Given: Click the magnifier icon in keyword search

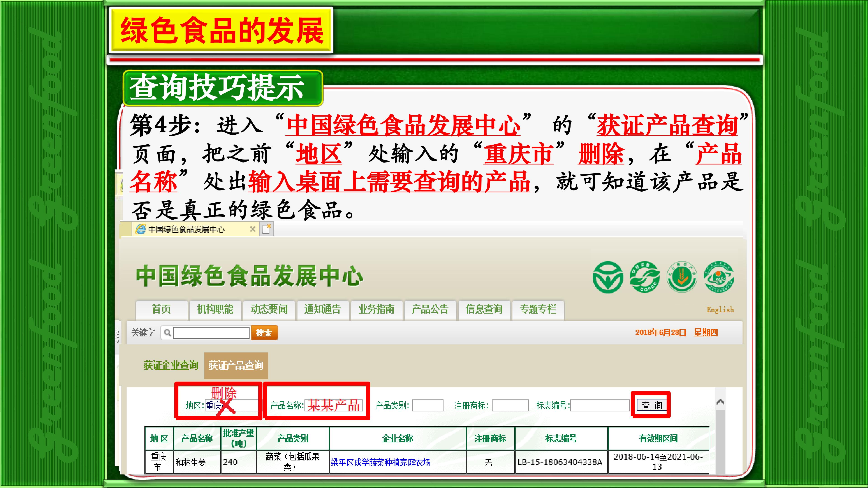Looking at the screenshot, I should (167, 333).
